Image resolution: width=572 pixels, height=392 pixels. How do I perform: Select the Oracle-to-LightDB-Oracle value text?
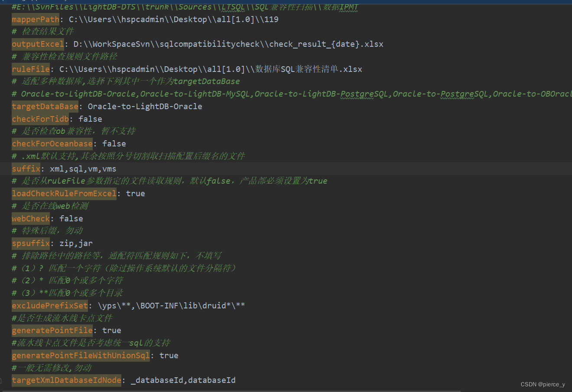pos(144,106)
